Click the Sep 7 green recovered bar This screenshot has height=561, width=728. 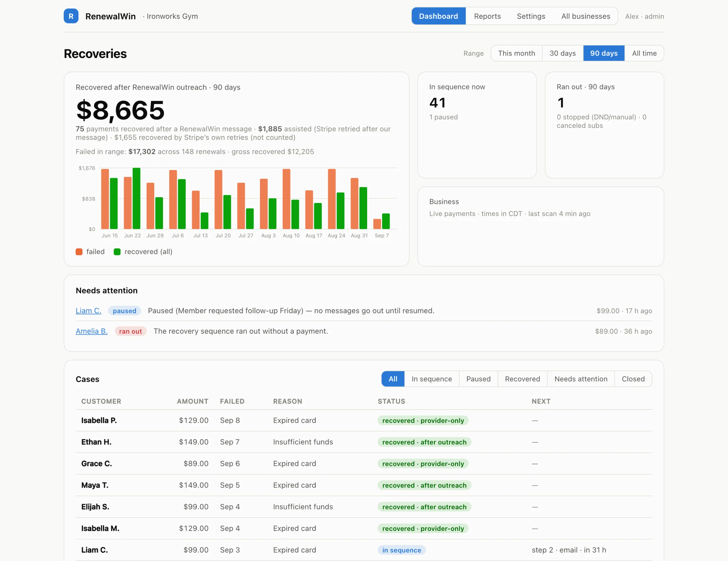[386, 221]
